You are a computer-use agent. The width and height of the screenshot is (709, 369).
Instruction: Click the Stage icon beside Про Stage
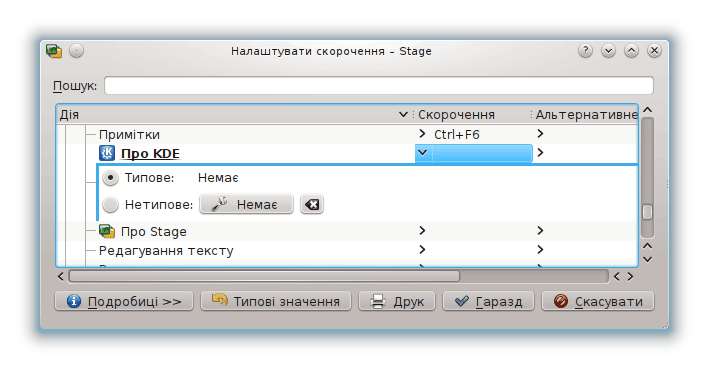pyautogui.click(x=107, y=231)
